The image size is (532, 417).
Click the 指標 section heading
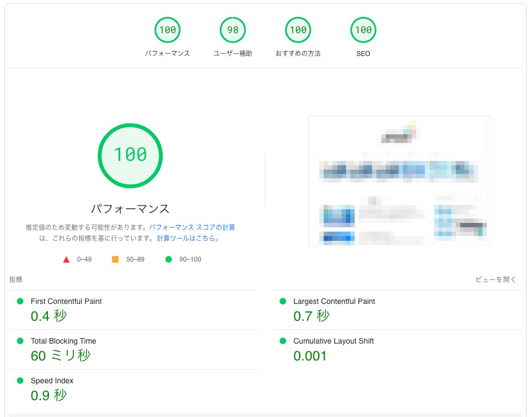pos(16,279)
